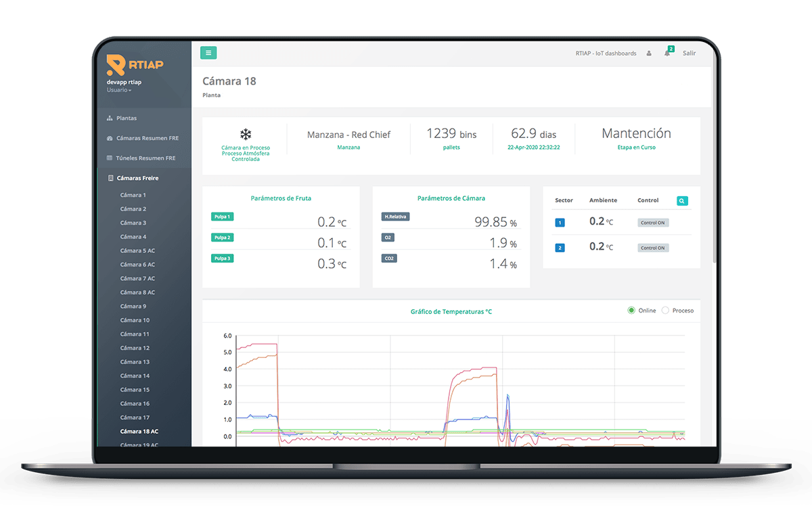Click the RTIAP logo
812x506 pixels.
click(135, 64)
